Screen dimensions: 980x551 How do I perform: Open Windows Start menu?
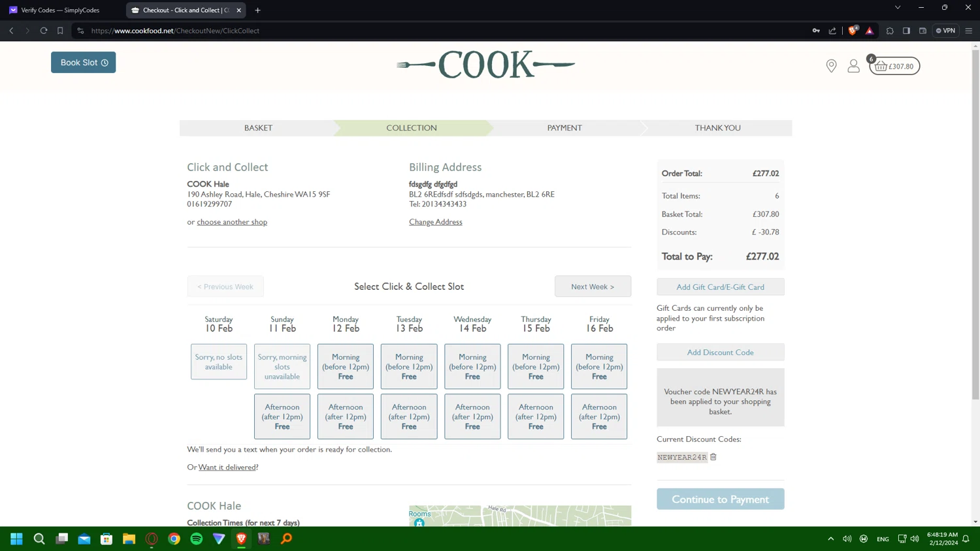(17, 539)
